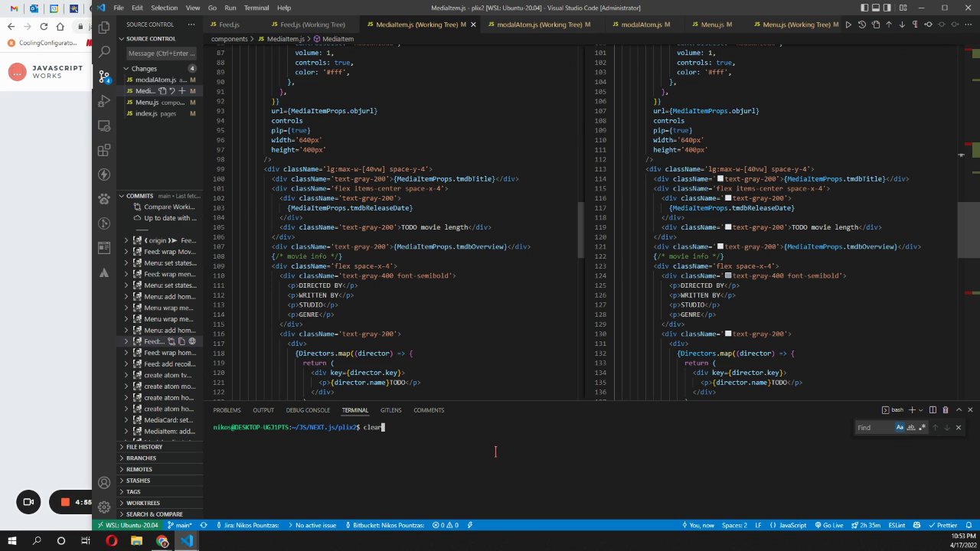The width and height of the screenshot is (980, 551).
Task: Click Go Live in status bar
Action: point(828,526)
